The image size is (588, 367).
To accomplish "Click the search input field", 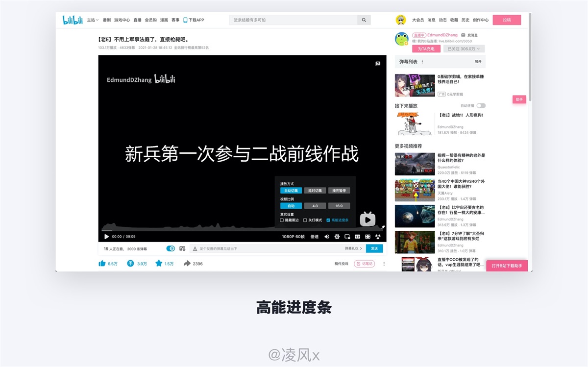I will point(293,20).
